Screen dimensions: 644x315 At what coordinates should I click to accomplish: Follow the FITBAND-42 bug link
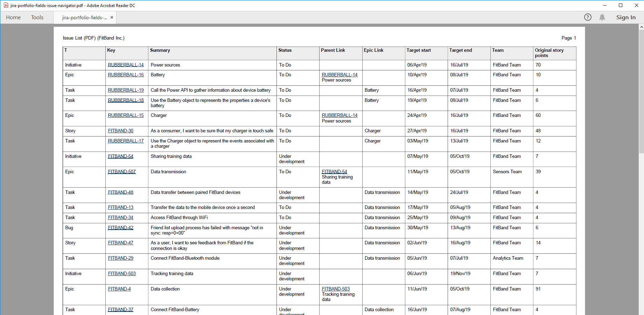120,228
